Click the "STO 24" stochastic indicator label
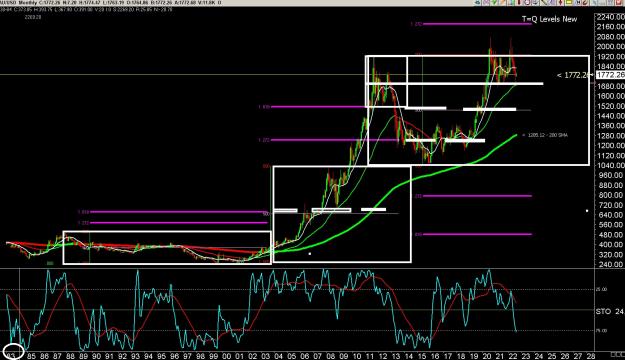 coord(610,311)
